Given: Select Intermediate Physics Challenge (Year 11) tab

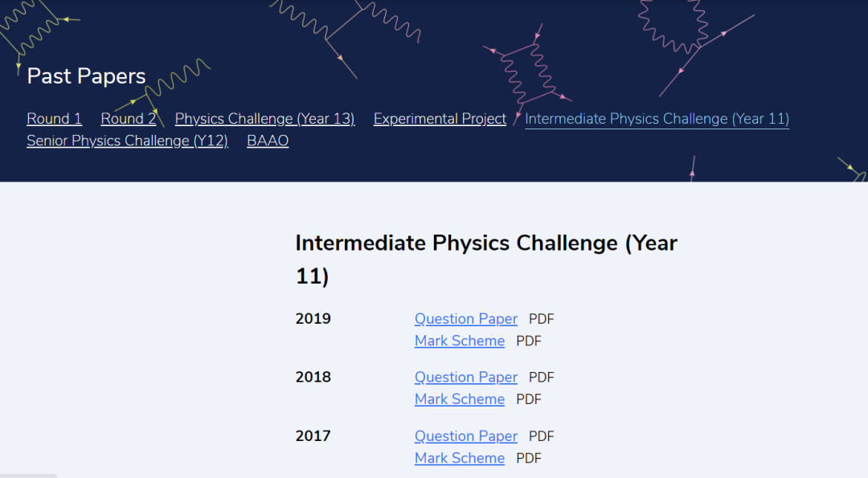Looking at the screenshot, I should 657,119.
